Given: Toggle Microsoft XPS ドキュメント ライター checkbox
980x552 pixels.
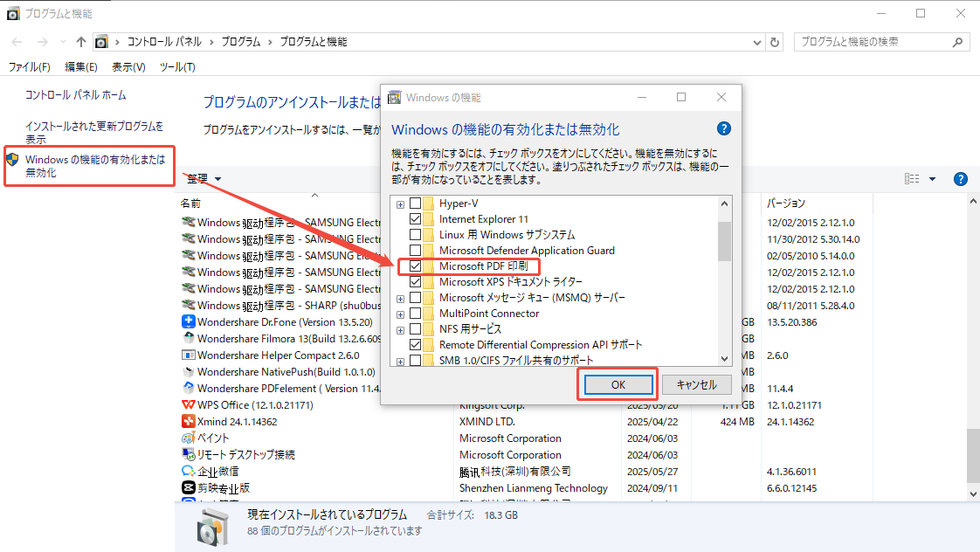Looking at the screenshot, I should 415,281.
